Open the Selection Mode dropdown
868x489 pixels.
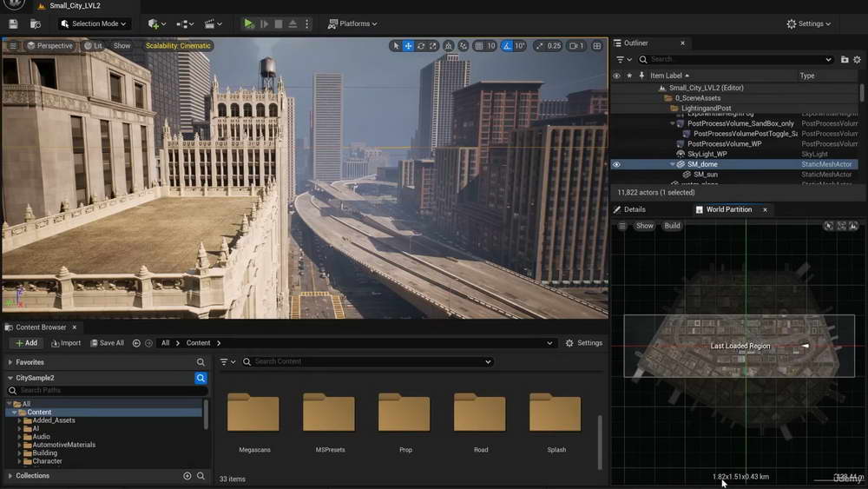[94, 23]
